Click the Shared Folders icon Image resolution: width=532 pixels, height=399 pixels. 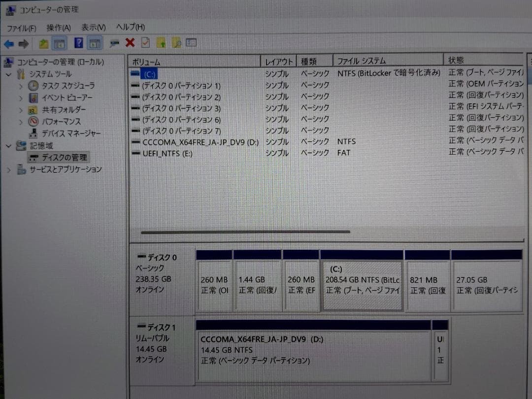(x=33, y=109)
